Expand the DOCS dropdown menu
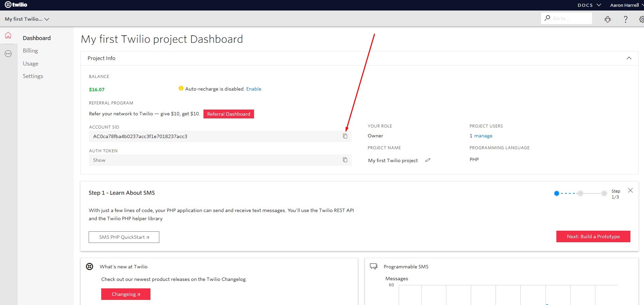644x305 pixels. [x=589, y=5]
